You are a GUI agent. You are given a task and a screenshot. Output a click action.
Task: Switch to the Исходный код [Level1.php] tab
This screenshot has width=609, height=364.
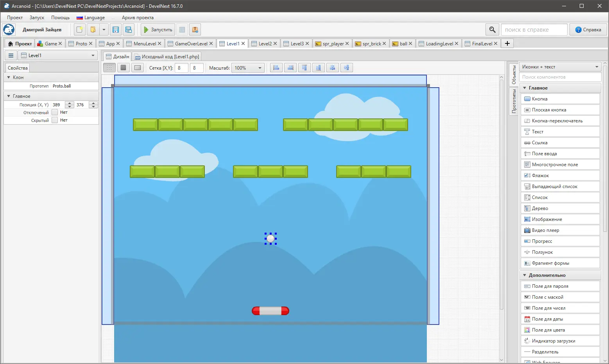[167, 57]
